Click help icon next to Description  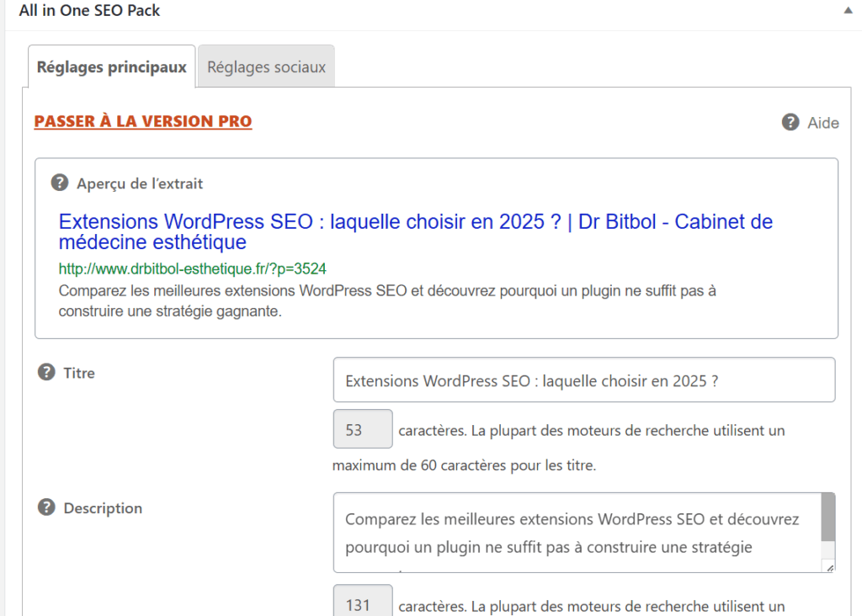[x=46, y=507]
